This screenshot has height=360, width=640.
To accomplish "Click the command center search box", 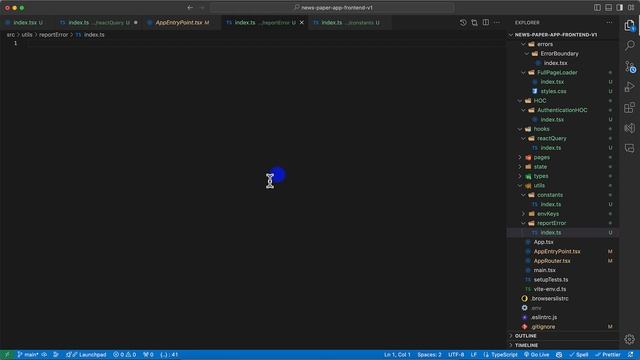I will click(x=332, y=7).
